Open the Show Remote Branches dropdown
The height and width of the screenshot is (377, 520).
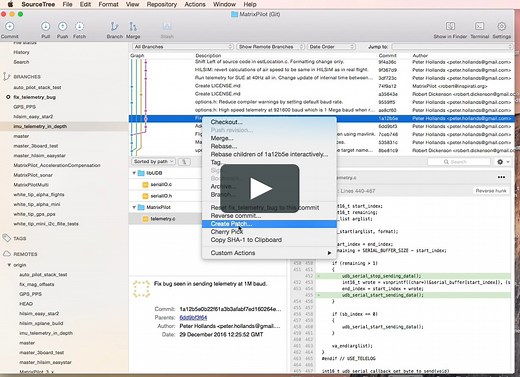tap(270, 47)
